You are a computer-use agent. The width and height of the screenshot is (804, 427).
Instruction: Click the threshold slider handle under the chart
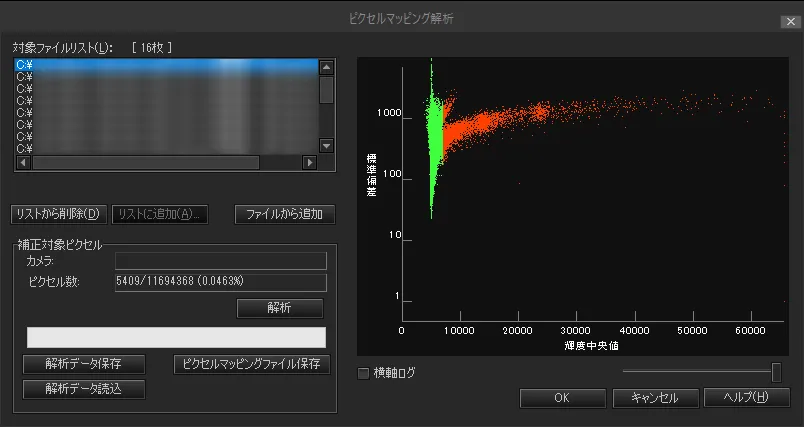coord(776,372)
